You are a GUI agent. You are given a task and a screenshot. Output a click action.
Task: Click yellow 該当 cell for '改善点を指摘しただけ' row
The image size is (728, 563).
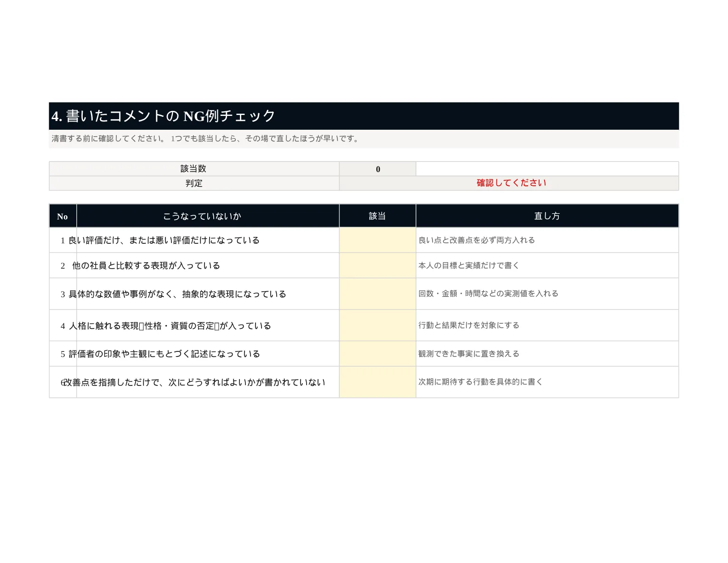click(x=378, y=382)
